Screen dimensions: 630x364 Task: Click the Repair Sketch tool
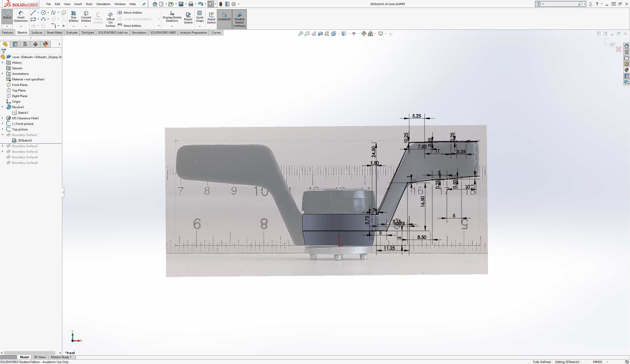point(188,18)
